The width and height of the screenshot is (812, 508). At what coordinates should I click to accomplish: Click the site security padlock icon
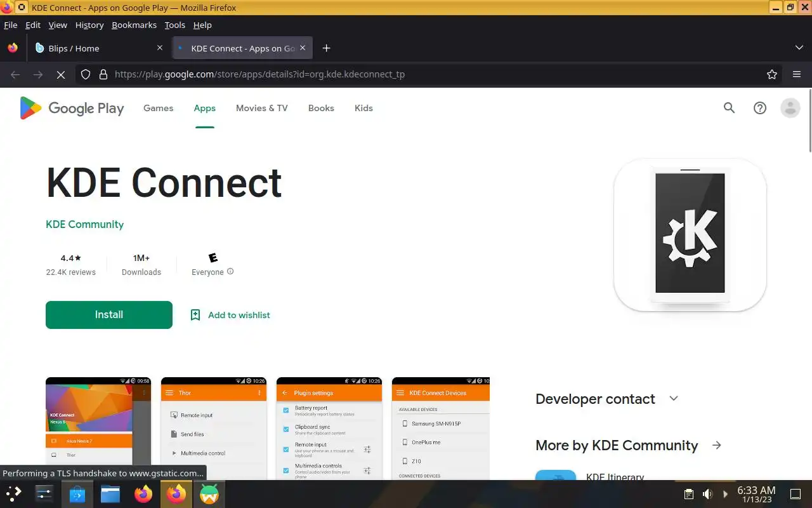(103, 74)
